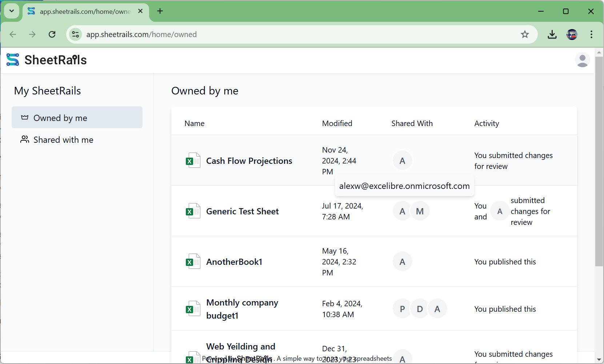The image size is (604, 364).
Task: Click the P avatar on Monthly company budget1
Action: [x=402, y=309]
